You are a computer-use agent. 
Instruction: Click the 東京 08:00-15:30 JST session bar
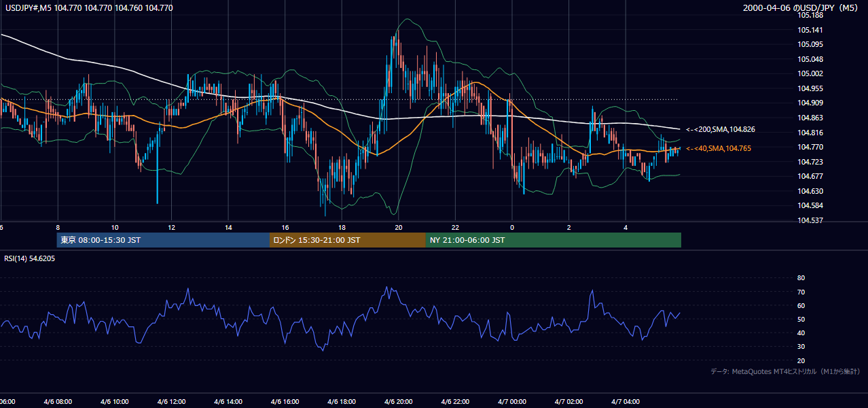point(163,240)
